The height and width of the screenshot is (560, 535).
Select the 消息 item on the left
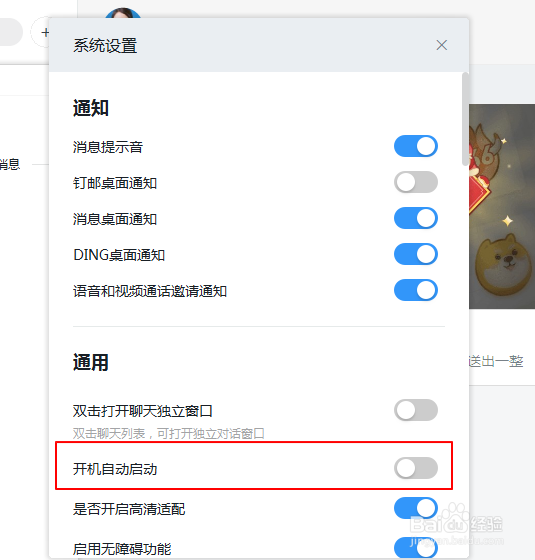click(x=10, y=164)
